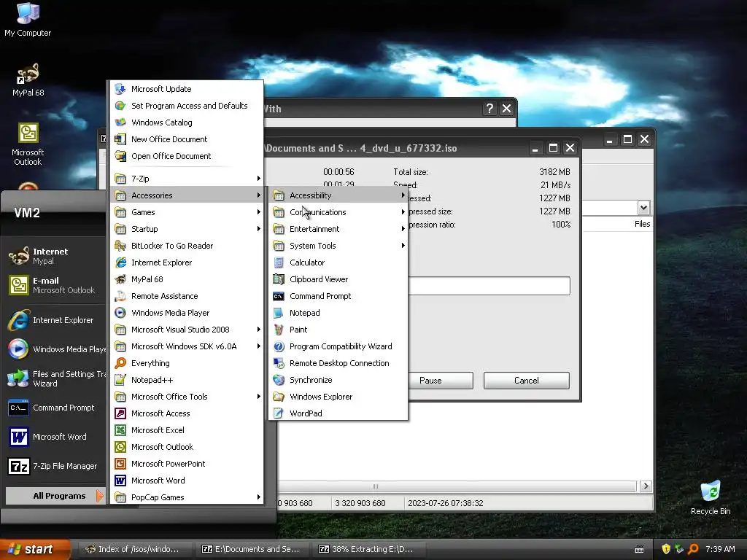Launch Everything search tool
The width and height of the screenshot is (747, 560).
187,363
